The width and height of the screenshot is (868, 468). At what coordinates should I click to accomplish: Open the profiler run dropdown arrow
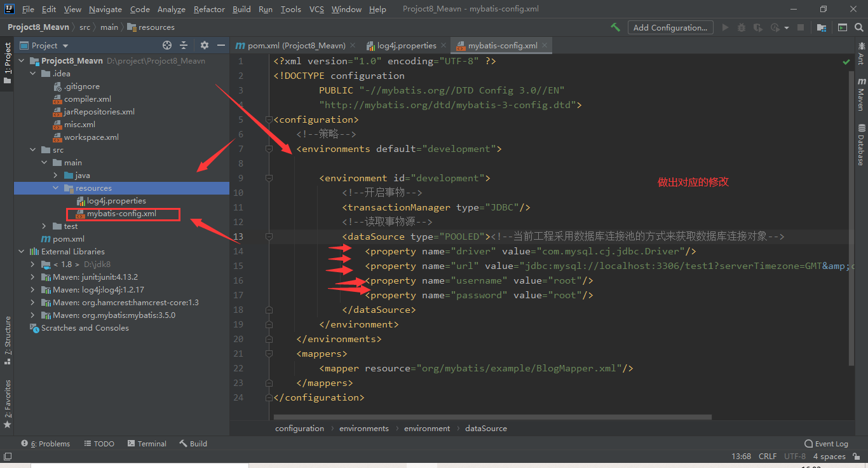(786, 28)
